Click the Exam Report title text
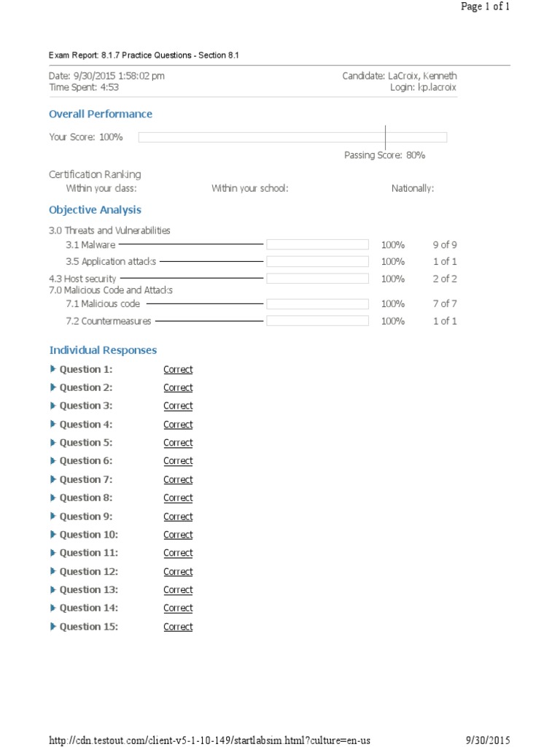 [x=144, y=55]
